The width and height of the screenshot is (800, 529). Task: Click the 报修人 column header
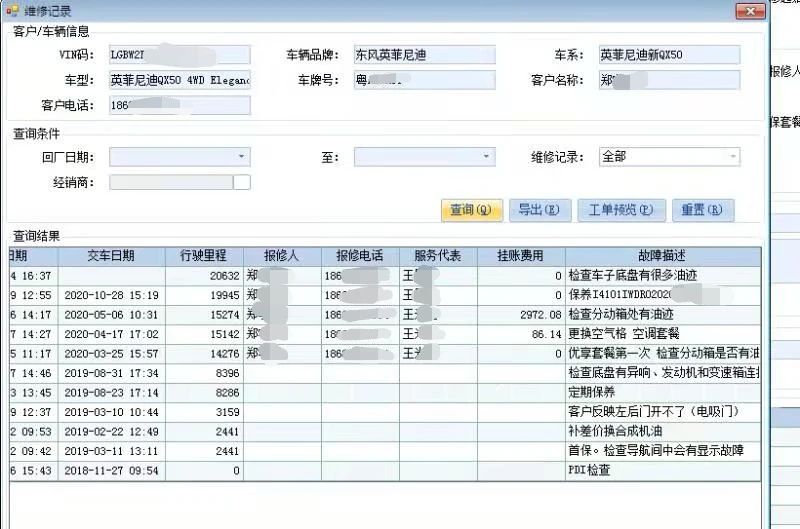pyautogui.click(x=282, y=256)
